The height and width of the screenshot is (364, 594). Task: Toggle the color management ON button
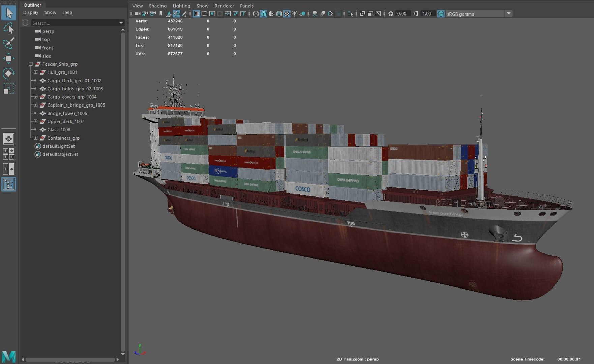[441, 14]
